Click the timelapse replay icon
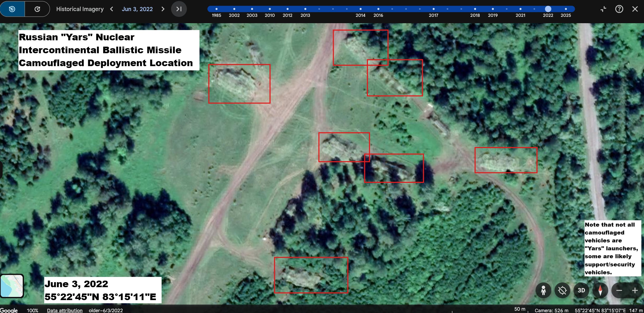 pos(37,9)
